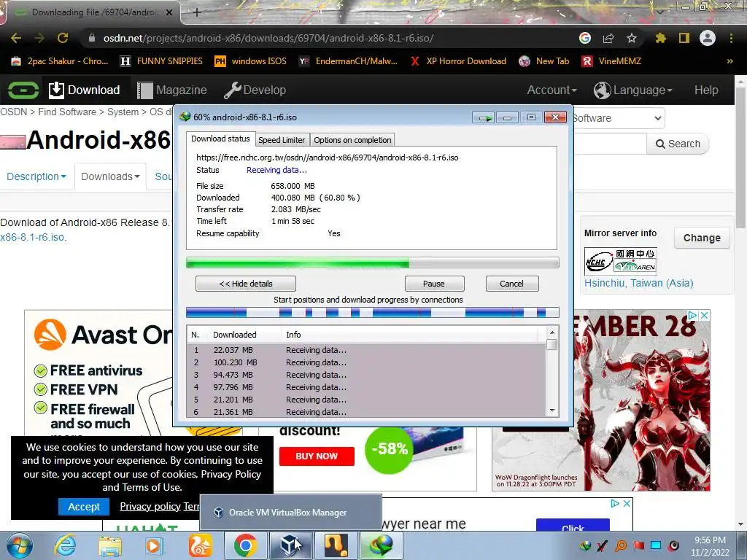This screenshot has height=560, width=747.
Task: Pause the download
Action: point(434,284)
